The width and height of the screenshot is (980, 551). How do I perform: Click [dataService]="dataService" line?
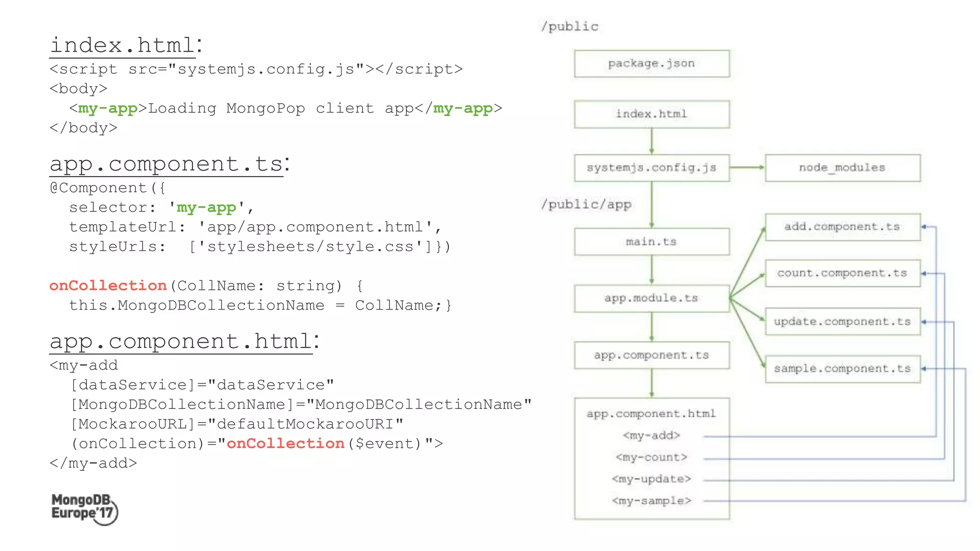[x=202, y=385]
